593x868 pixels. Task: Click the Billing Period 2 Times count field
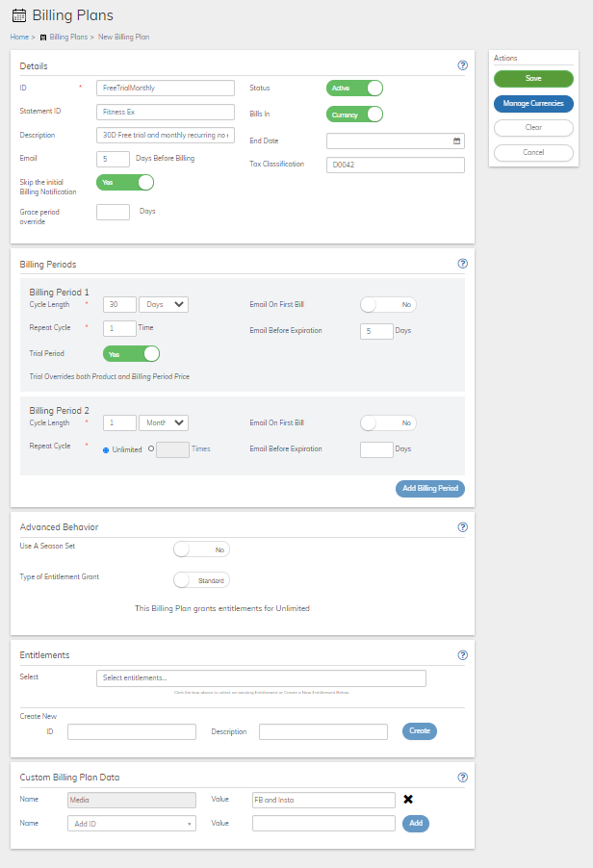172,449
